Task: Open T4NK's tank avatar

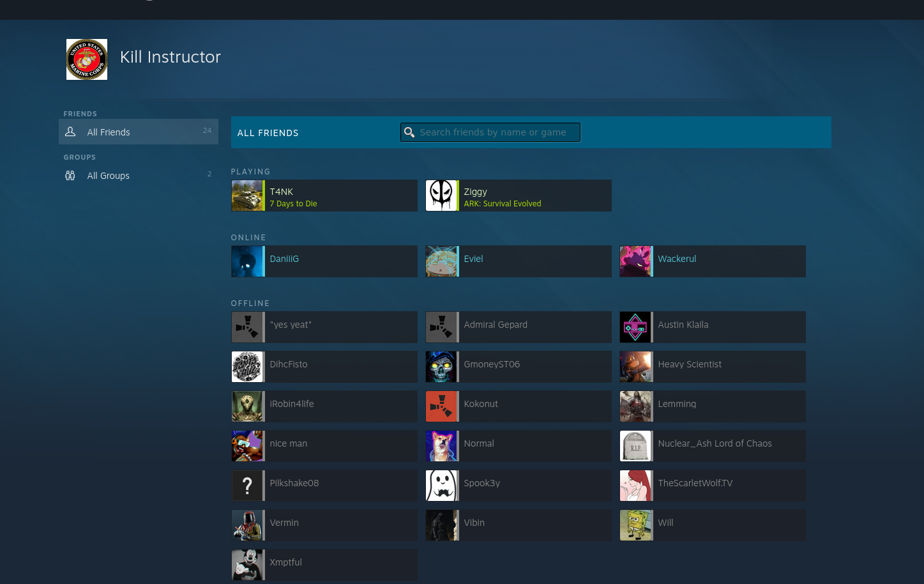Action: tap(247, 196)
